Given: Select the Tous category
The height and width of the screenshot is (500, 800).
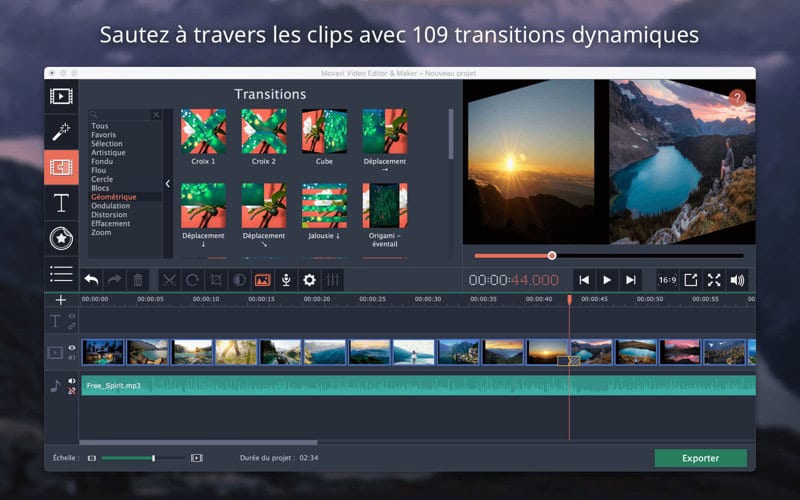Looking at the screenshot, I should (99, 126).
